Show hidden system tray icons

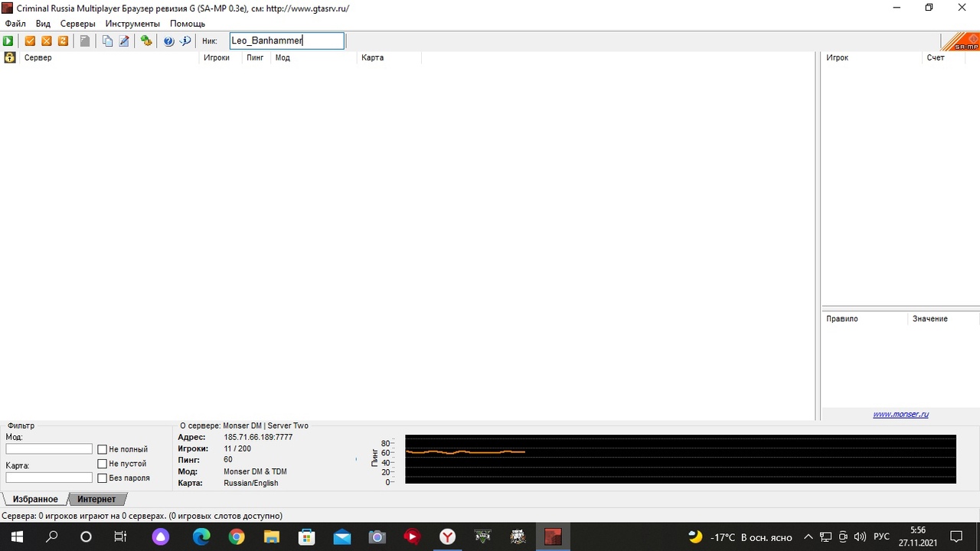[808, 536]
